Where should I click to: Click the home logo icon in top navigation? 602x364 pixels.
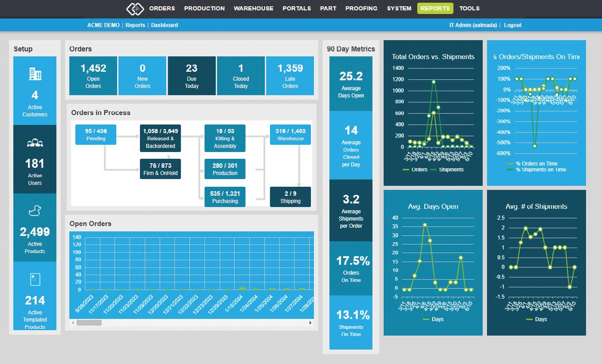pos(135,9)
